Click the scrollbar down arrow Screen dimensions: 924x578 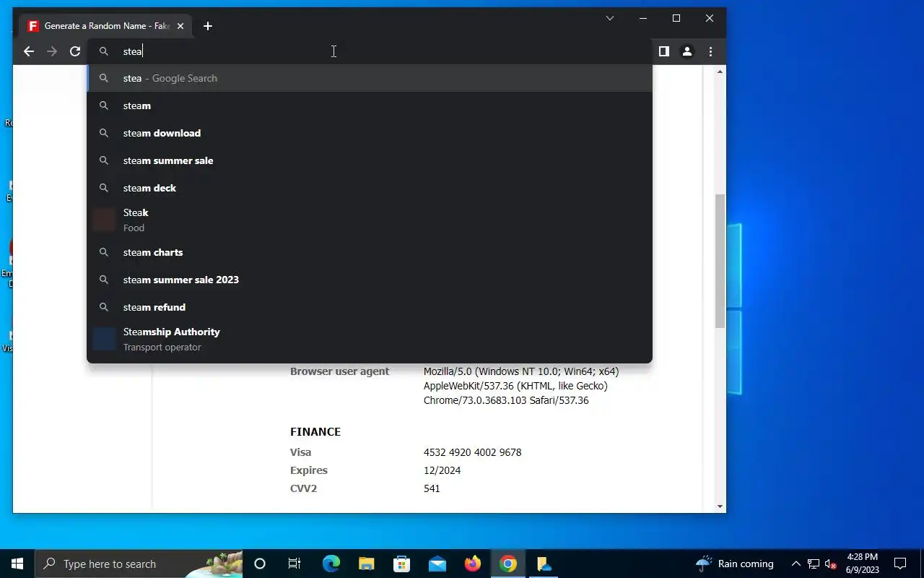click(x=720, y=506)
